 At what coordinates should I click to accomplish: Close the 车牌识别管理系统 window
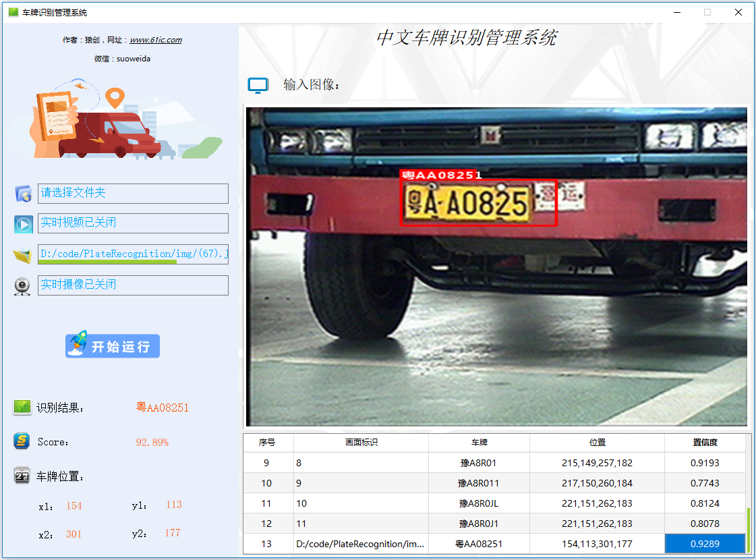point(738,12)
